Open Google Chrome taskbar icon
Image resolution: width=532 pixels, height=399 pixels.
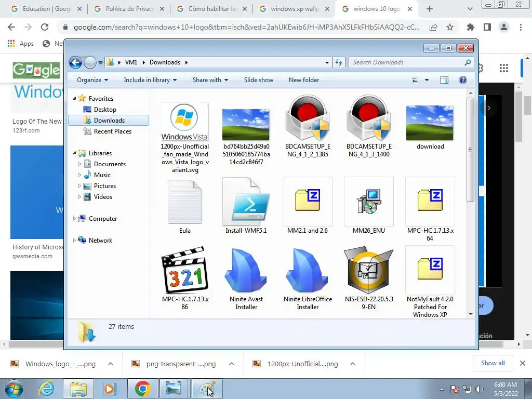point(142,389)
